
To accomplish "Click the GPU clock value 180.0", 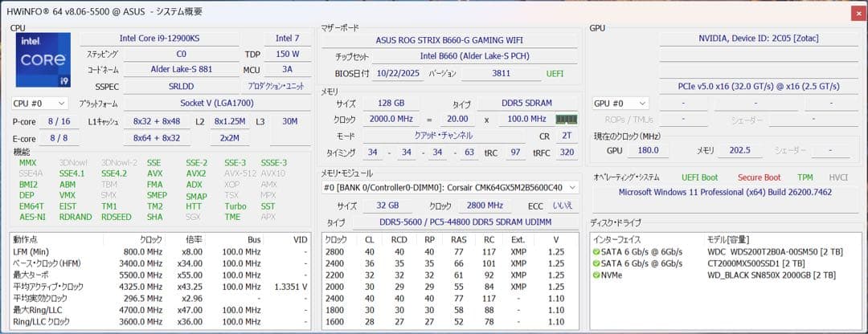I will [x=649, y=150].
